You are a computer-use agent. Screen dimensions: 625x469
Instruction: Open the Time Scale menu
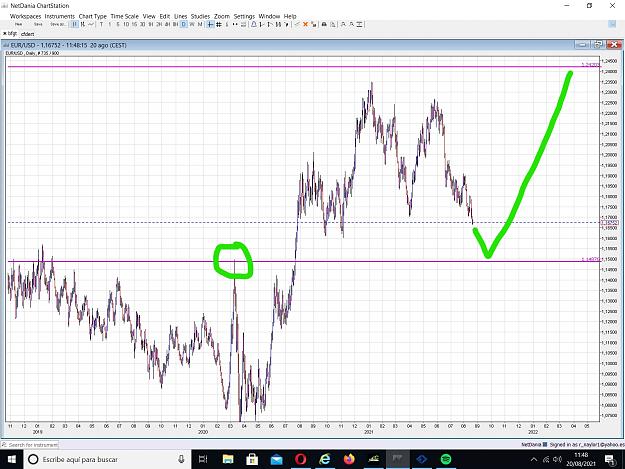pos(125,16)
